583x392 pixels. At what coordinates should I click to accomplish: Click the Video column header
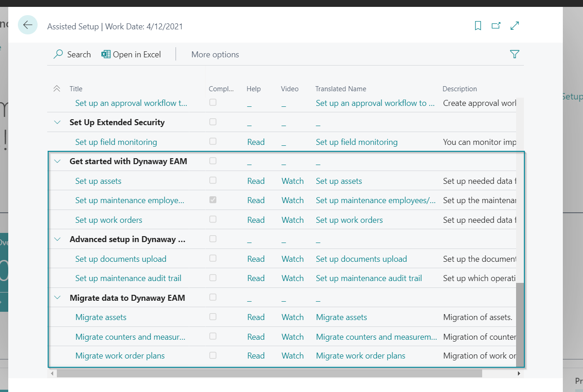pyautogui.click(x=290, y=89)
